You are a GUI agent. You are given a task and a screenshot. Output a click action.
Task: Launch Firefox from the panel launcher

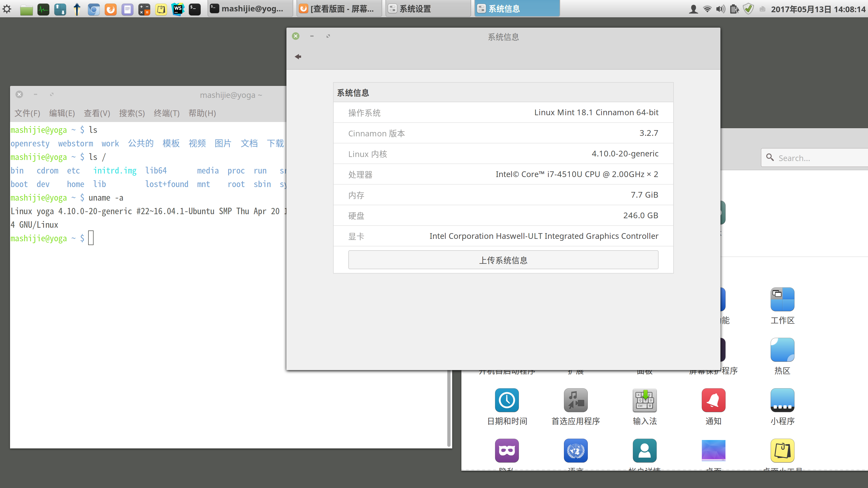click(110, 9)
